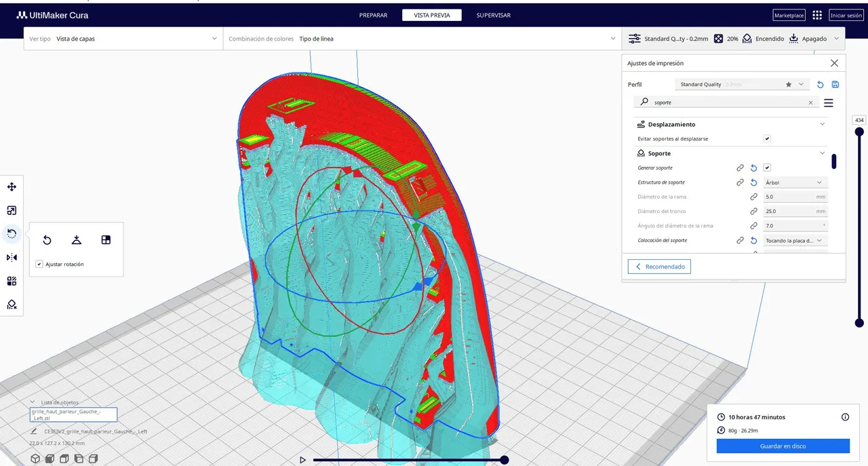Screen dimensions: 868x466
Task: Switch to the VISTA PREVIA stage
Action: click(x=431, y=15)
